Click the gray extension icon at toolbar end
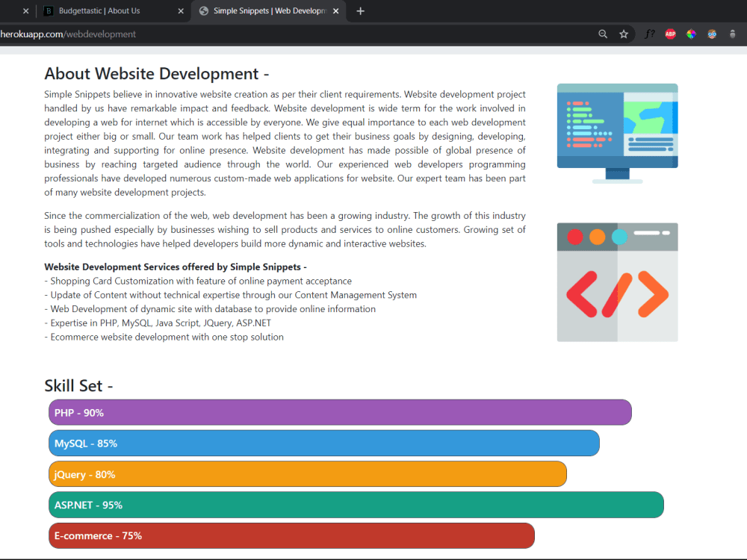The image size is (747, 560). pyautogui.click(x=732, y=34)
